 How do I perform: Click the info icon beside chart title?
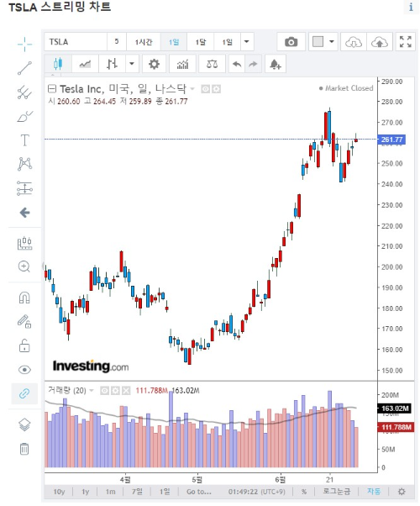411,7
